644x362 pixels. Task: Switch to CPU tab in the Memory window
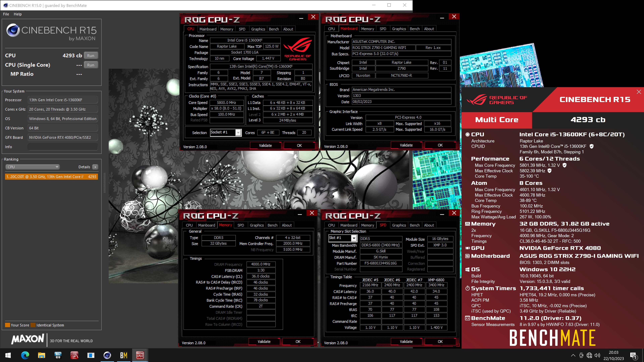(189, 225)
